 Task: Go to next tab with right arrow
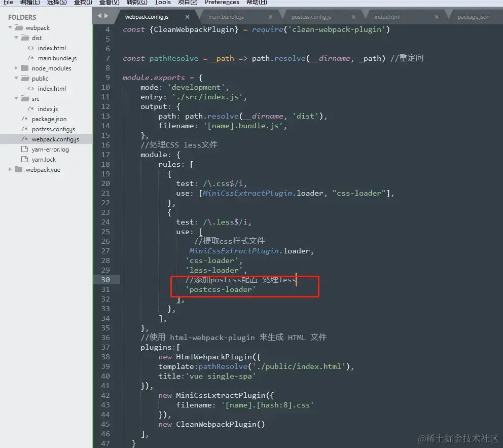[x=106, y=15]
